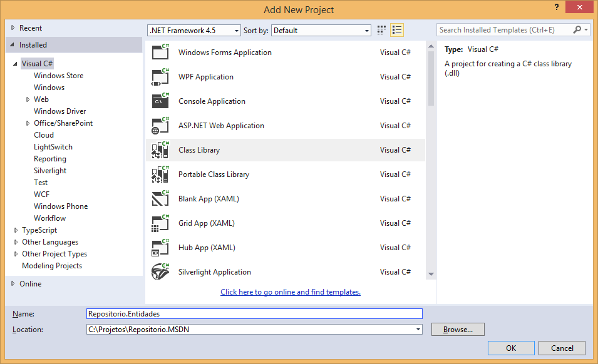Select Windows Store in the tree
Viewport: 598px width, 364px height.
(x=58, y=76)
